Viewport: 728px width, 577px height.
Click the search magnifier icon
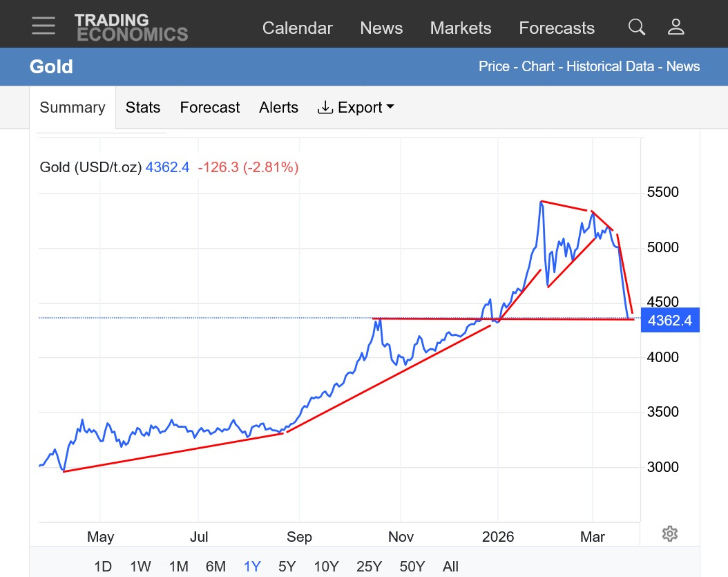(x=636, y=27)
